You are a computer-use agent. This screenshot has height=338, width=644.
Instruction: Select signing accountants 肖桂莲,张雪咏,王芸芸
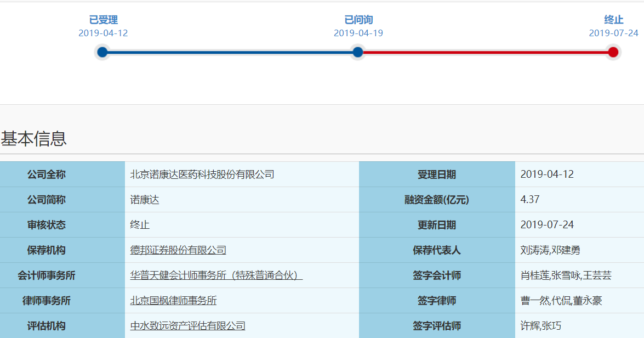coord(566,275)
